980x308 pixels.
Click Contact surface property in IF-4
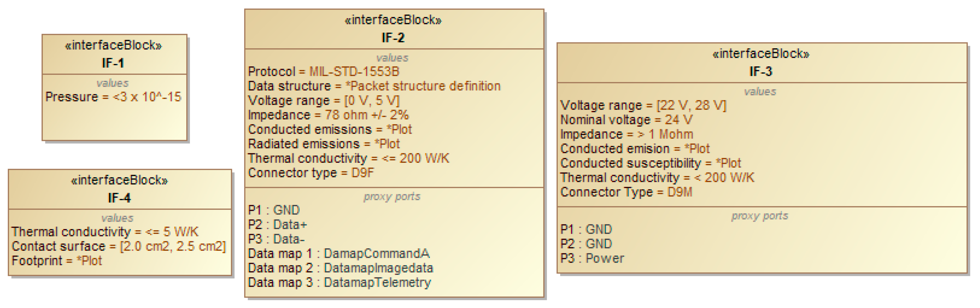[x=119, y=246]
